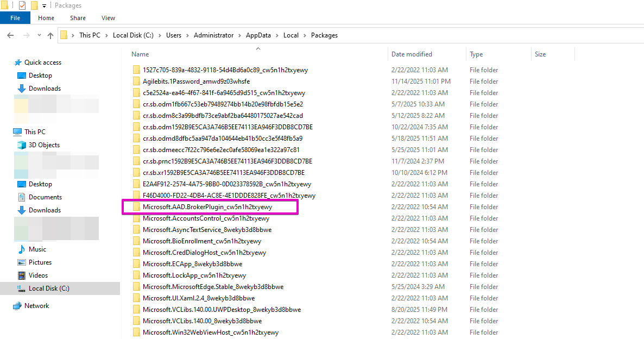The height and width of the screenshot is (339, 644).
Task: Select Pictures in navigation pane
Action: tap(40, 262)
